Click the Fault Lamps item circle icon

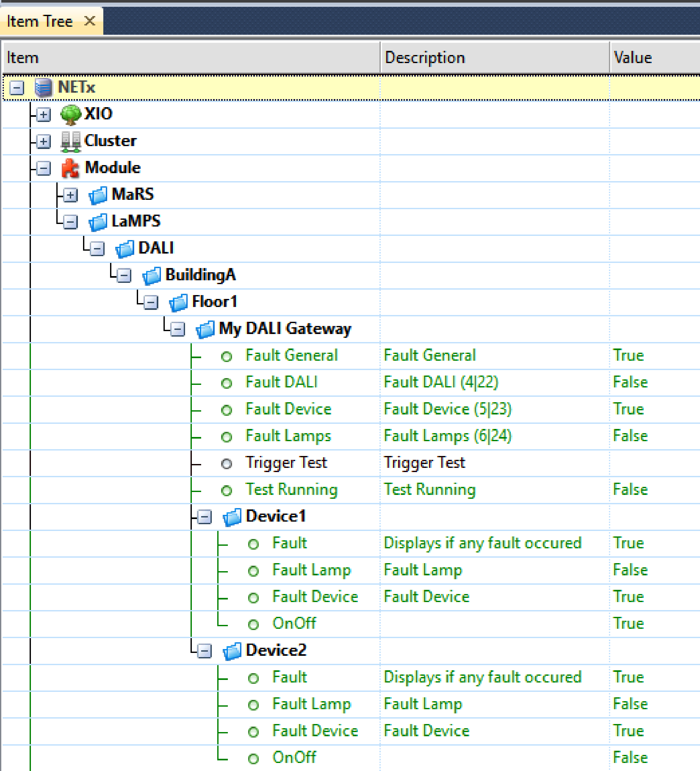tap(227, 437)
